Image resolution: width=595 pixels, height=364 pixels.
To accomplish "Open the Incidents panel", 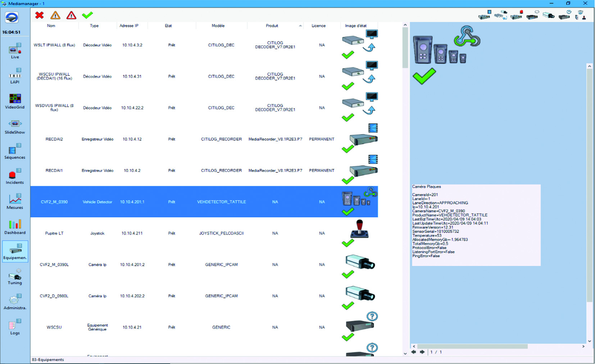I will click(x=15, y=176).
